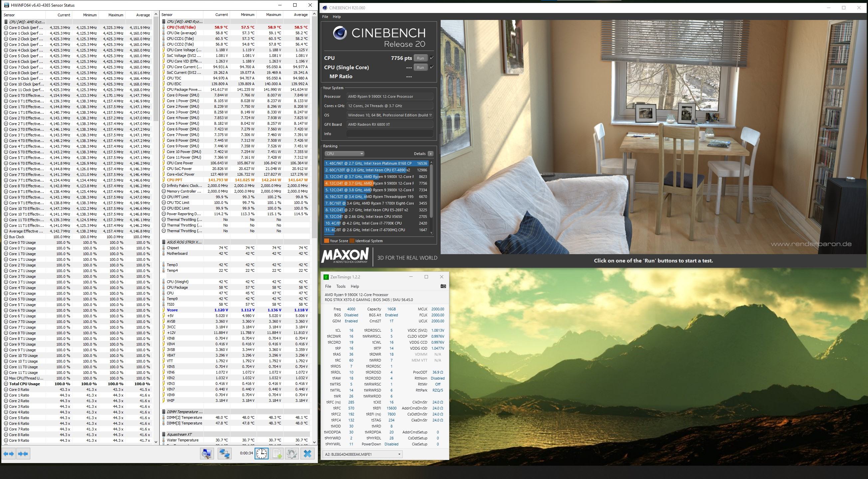This screenshot has height=479, width=868.
Task: Open HWiNFO remote network connection icon
Action: tap(224, 454)
